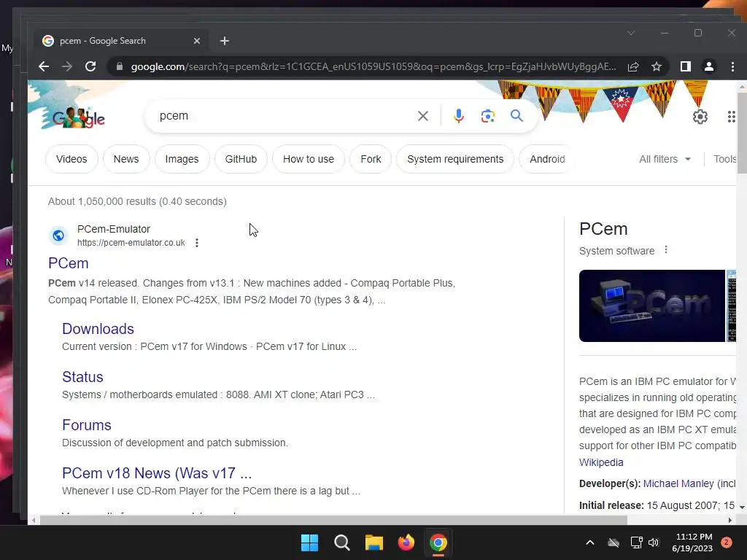
Task: Open the Downloads sitelink
Action: point(98,329)
